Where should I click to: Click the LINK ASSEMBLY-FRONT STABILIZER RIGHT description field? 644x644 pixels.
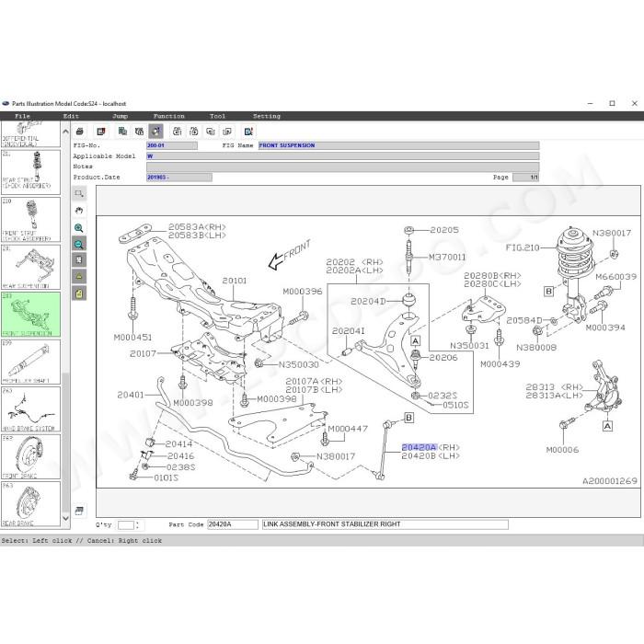tap(385, 524)
